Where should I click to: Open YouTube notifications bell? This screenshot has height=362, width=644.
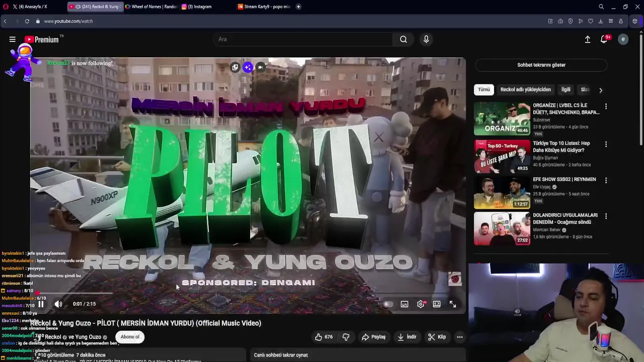click(604, 39)
